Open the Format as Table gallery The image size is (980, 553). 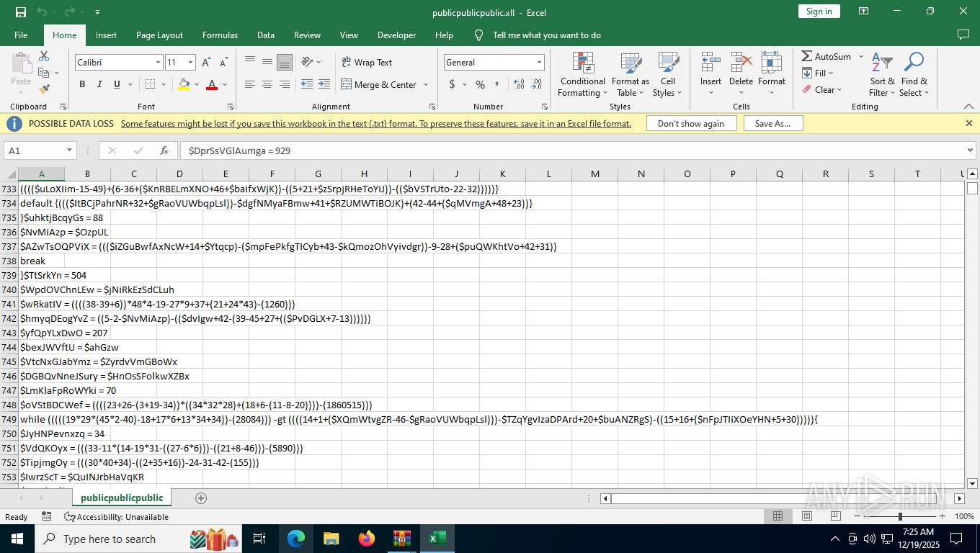631,75
